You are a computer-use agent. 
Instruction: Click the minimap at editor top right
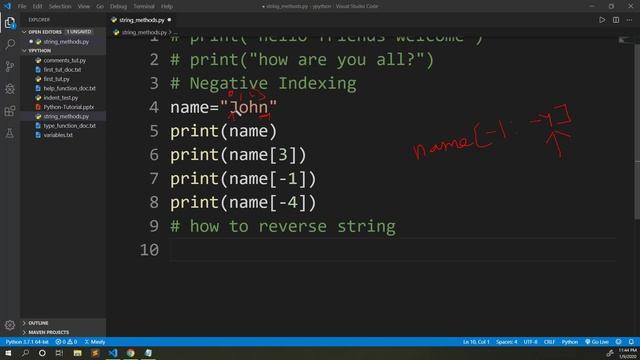(625, 40)
